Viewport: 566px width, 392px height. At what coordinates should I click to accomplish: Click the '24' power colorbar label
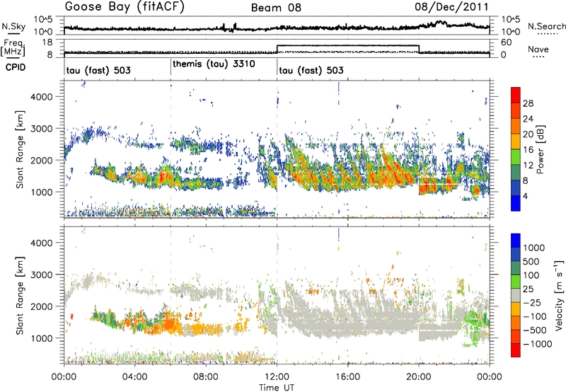(528, 119)
